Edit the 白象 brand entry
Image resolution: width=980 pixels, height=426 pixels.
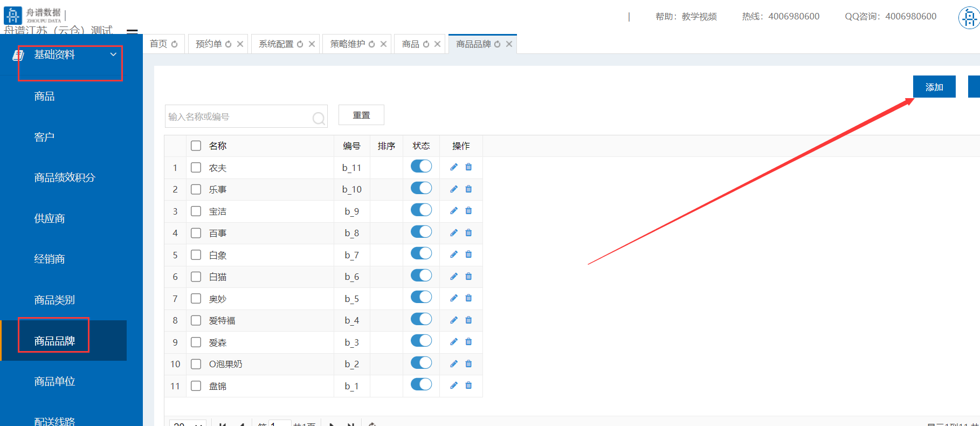click(x=454, y=255)
